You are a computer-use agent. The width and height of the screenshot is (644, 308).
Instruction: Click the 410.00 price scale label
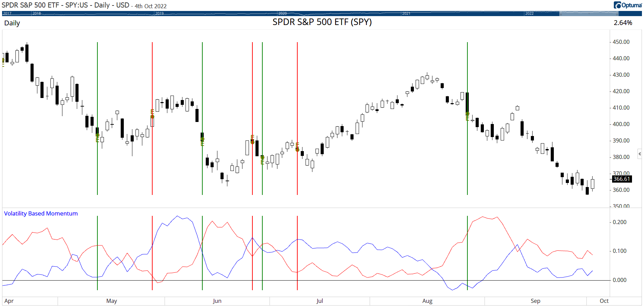point(621,108)
